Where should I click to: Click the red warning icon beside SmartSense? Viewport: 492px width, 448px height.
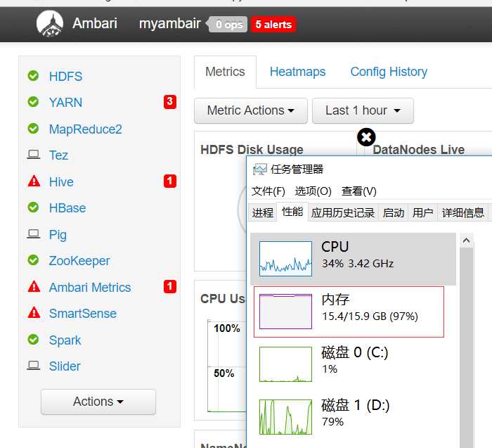[x=34, y=313]
